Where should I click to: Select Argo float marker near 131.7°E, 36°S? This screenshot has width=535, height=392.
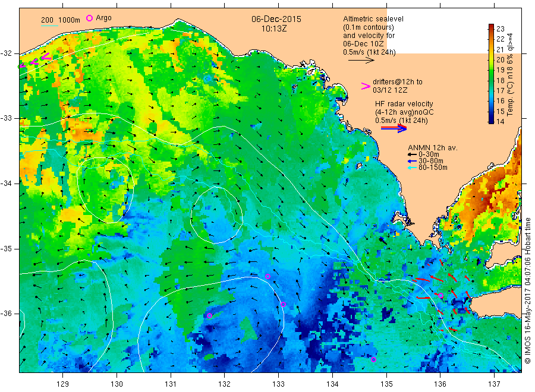[209, 315]
